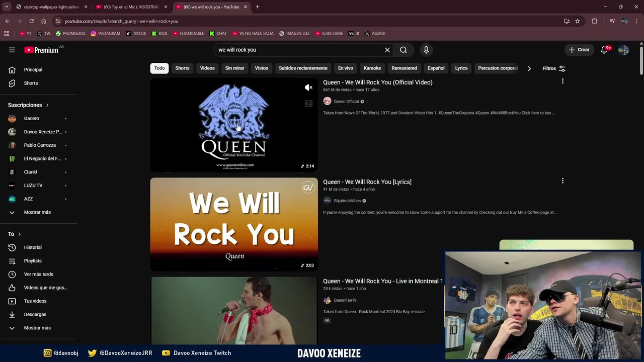This screenshot has height=362, width=644.
Task: Open the Queen Official Video thumbnail
Action: 234,125
